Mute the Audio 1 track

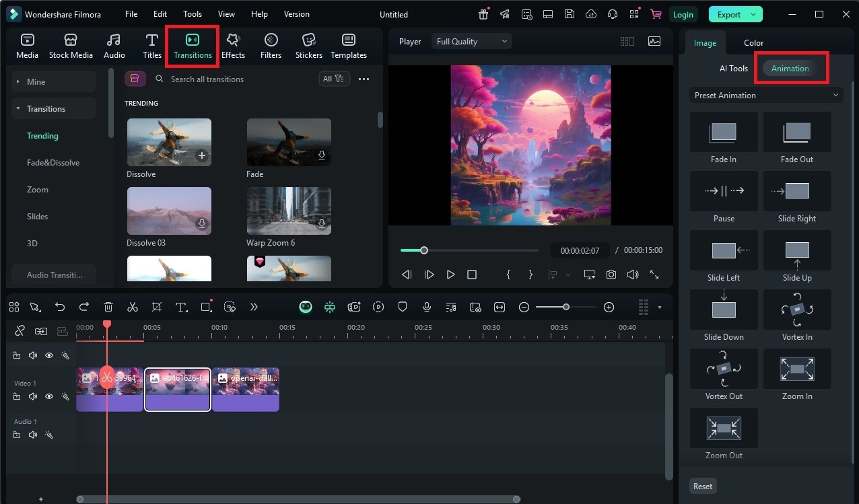click(33, 435)
